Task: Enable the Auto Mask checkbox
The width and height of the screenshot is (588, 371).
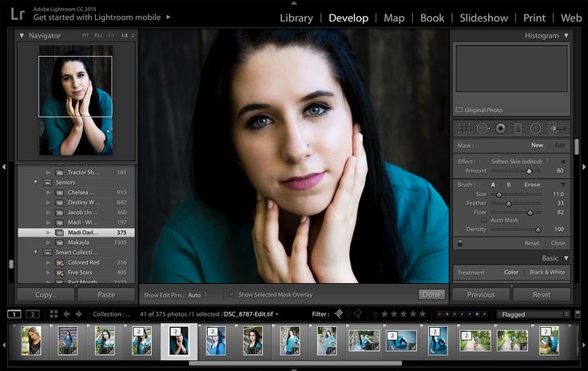Action: (484, 220)
